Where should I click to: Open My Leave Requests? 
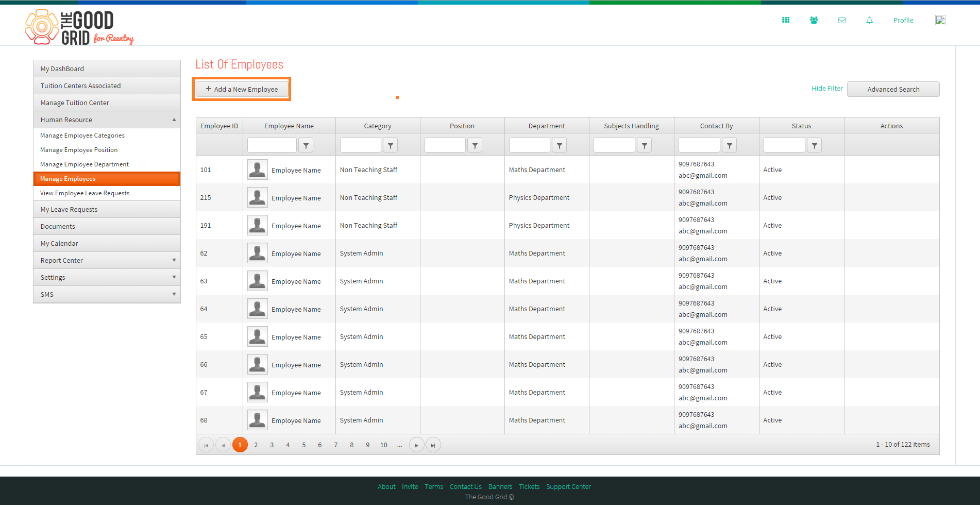pos(107,209)
